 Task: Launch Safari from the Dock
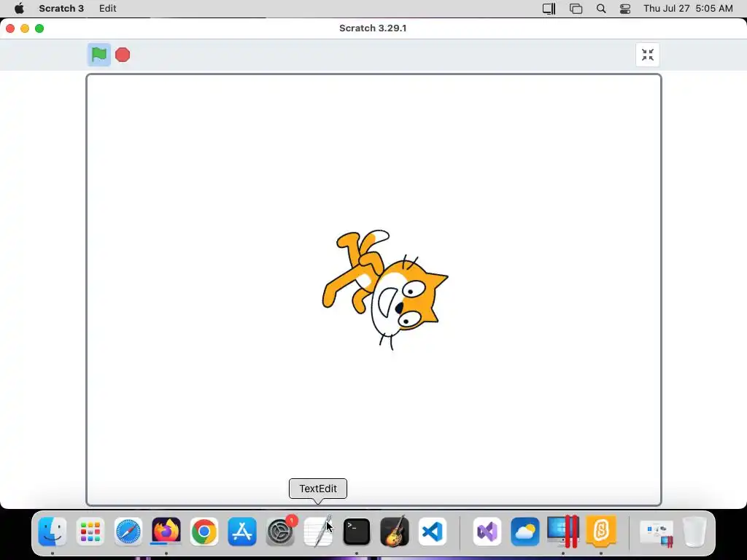click(x=128, y=532)
